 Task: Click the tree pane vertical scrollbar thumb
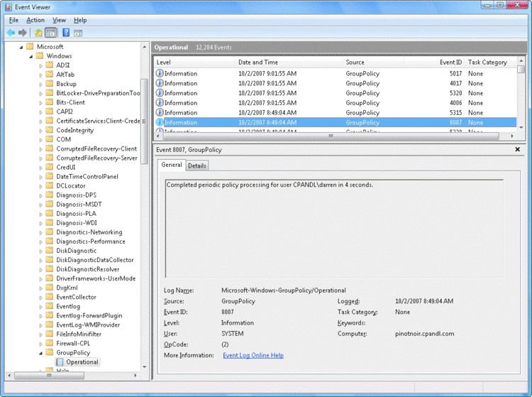pyautogui.click(x=144, y=121)
